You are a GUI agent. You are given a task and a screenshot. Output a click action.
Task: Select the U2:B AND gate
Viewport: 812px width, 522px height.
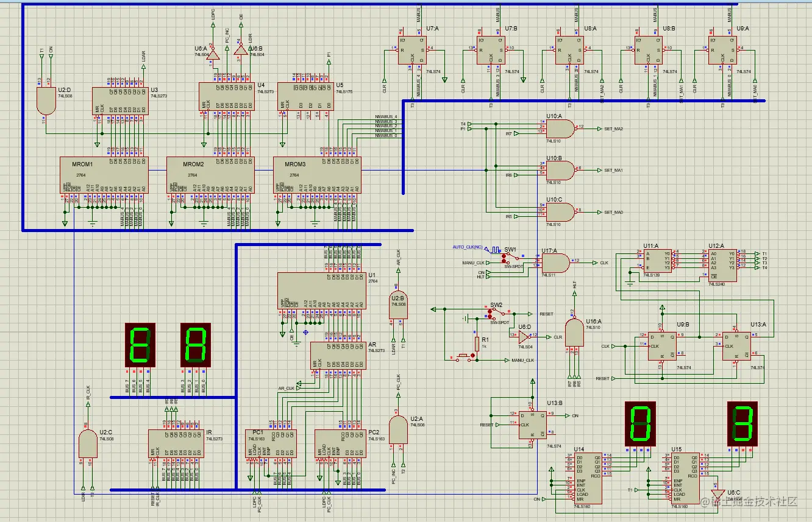[398, 305]
